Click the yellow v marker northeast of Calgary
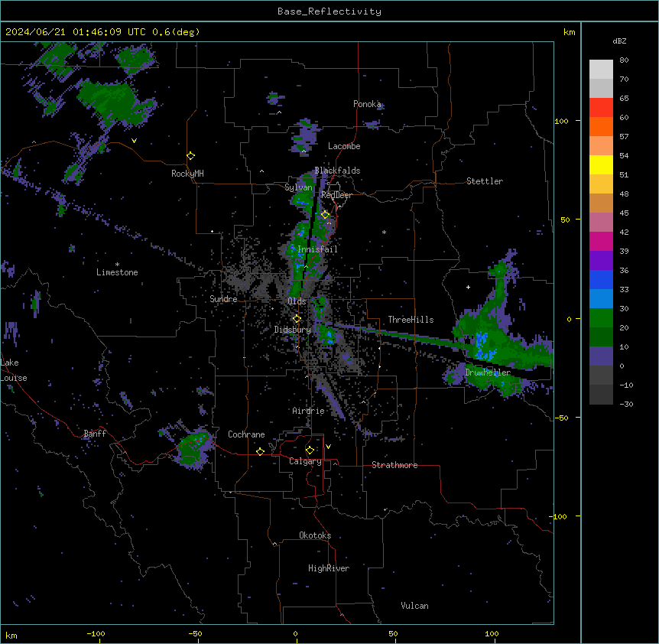This screenshot has width=659, height=644. (x=328, y=447)
